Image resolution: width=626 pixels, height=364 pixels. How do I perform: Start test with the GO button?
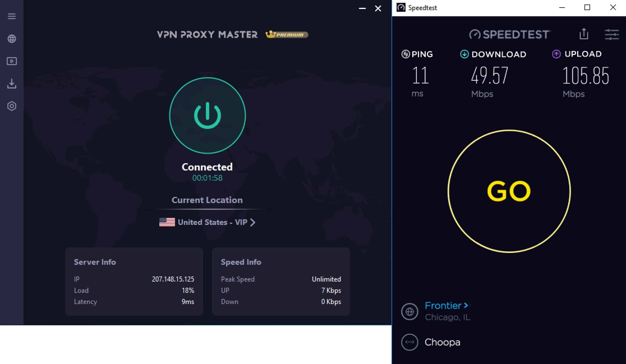509,191
